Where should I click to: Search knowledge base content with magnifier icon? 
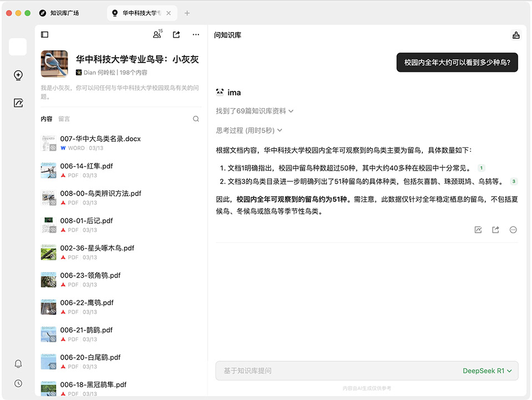click(x=196, y=119)
